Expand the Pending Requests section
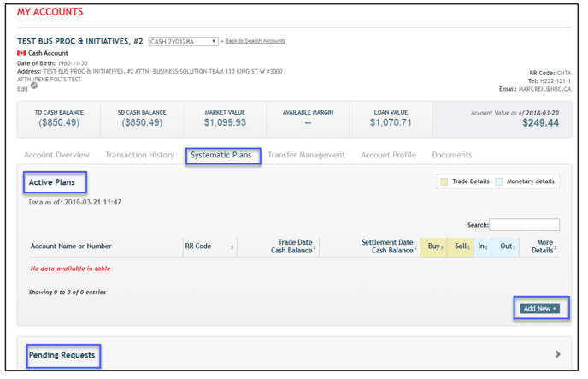The image size is (588, 379). 63,355
